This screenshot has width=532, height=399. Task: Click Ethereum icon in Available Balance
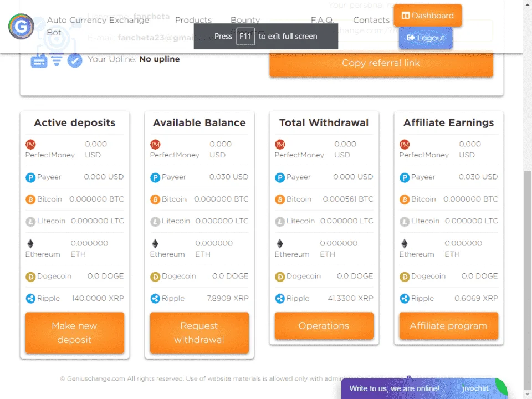click(155, 244)
